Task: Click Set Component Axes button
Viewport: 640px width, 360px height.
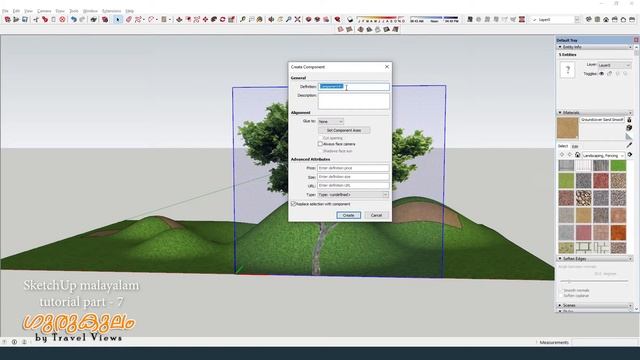Action: (344, 130)
